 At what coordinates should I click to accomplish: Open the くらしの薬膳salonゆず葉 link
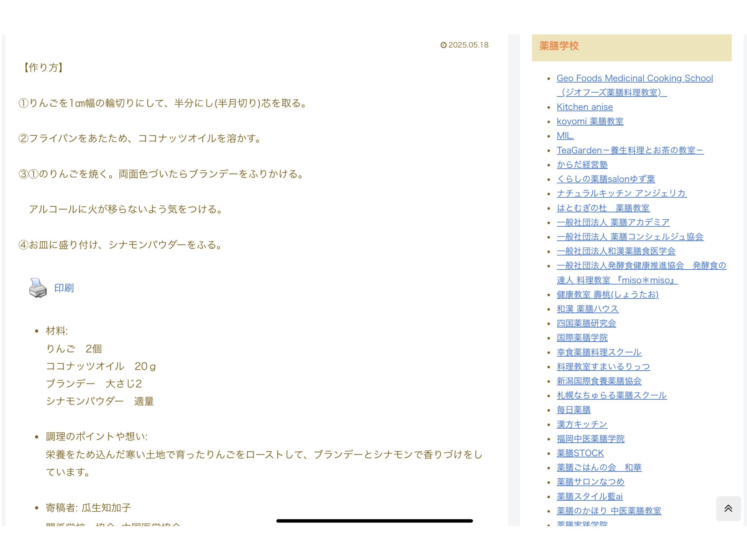tap(606, 179)
